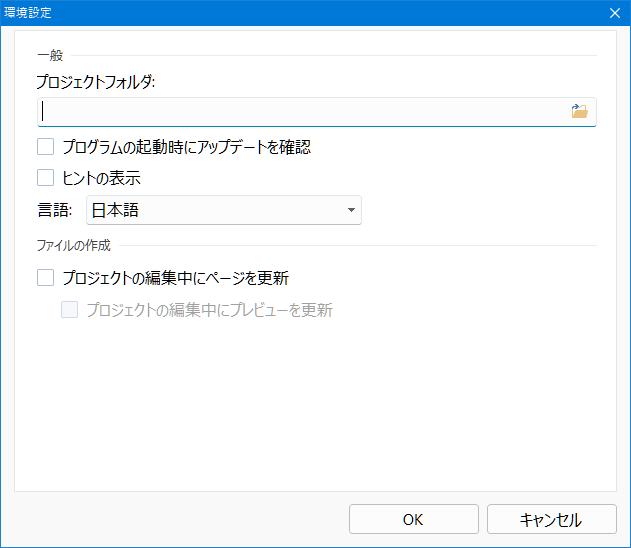The image size is (631, 548).
Task: Browse for project folder using folder icon
Action: tap(579, 111)
